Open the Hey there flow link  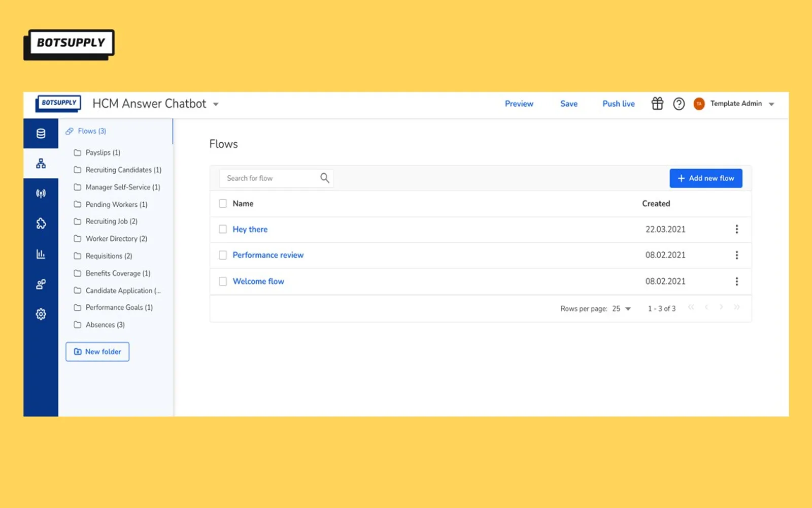tap(250, 229)
